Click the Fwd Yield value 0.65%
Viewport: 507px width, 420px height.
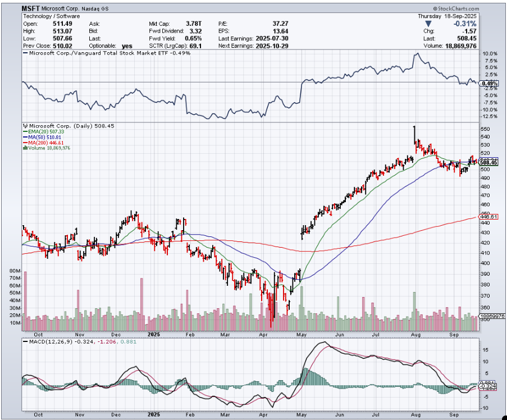click(x=193, y=39)
